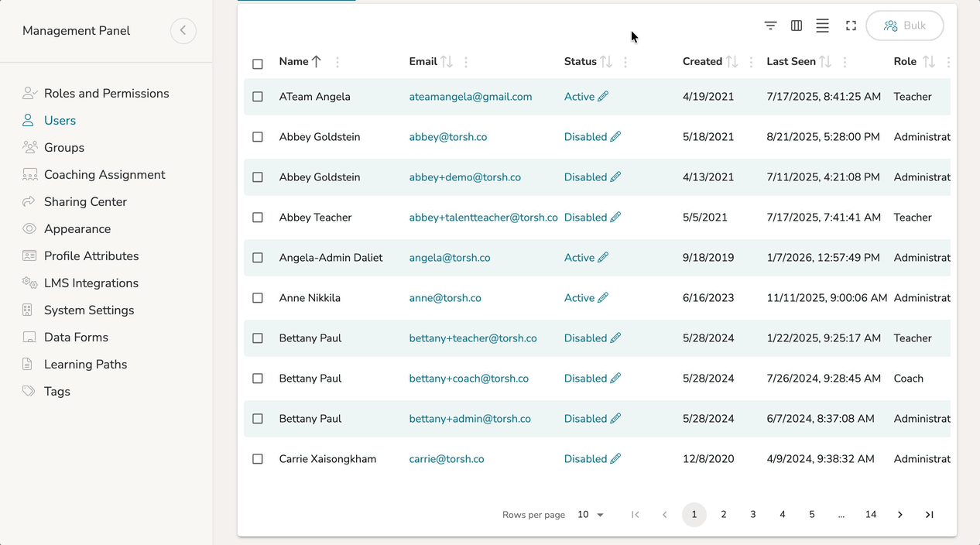Check the box for Angela-Admin Daliet

[258, 258]
